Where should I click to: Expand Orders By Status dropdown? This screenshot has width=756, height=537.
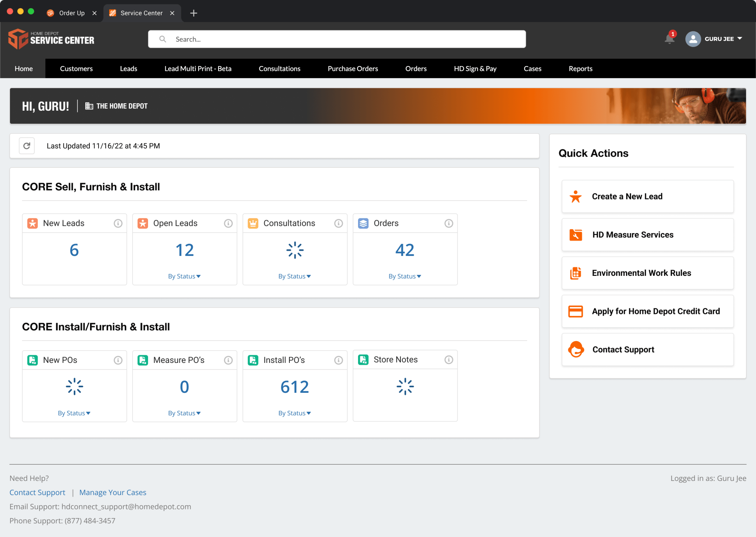click(x=405, y=276)
